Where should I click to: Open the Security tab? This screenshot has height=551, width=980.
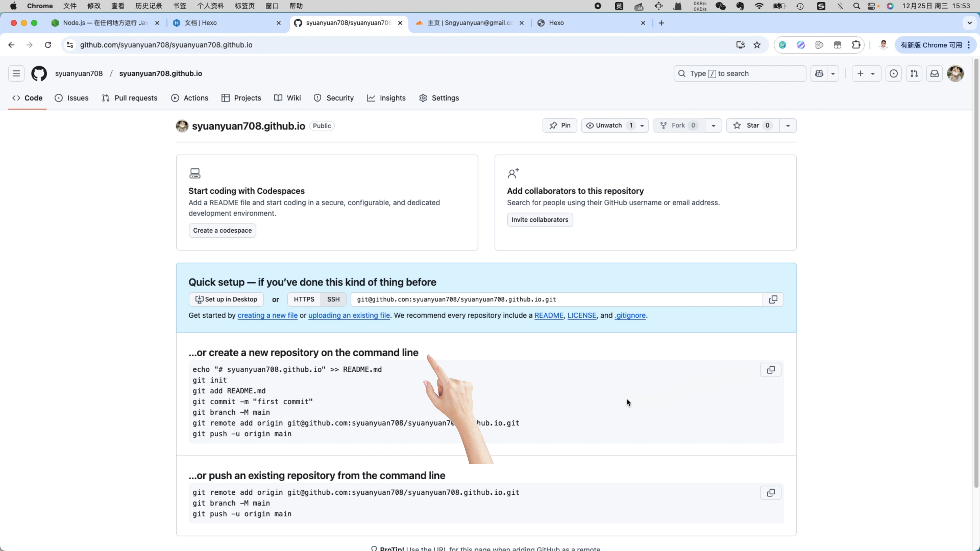(x=334, y=98)
